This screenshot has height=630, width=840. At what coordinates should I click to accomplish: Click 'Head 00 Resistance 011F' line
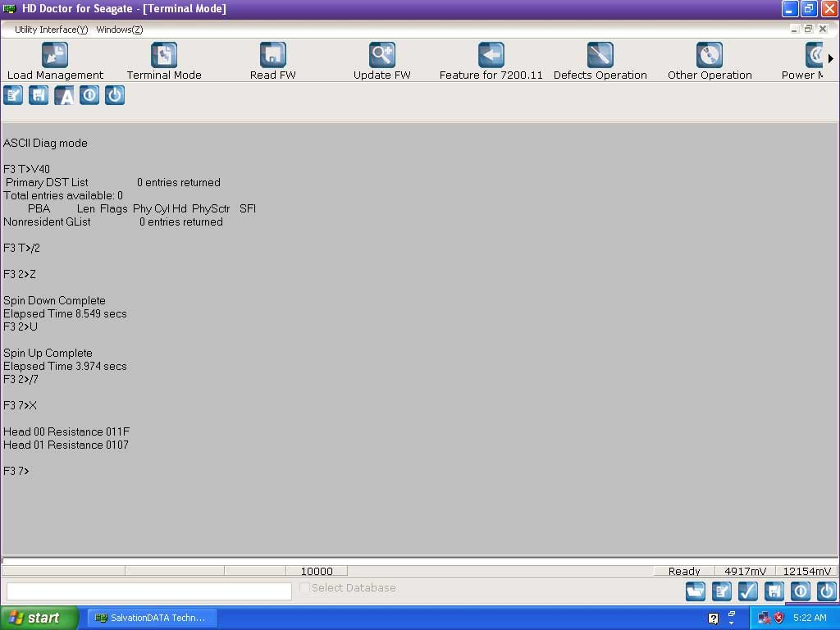tap(66, 431)
